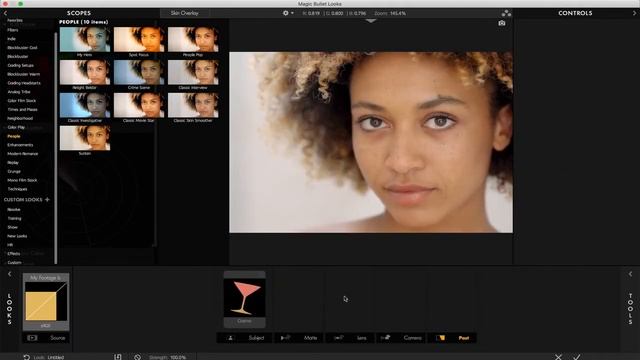Select the Blockbuster Cool category

(x=22, y=48)
